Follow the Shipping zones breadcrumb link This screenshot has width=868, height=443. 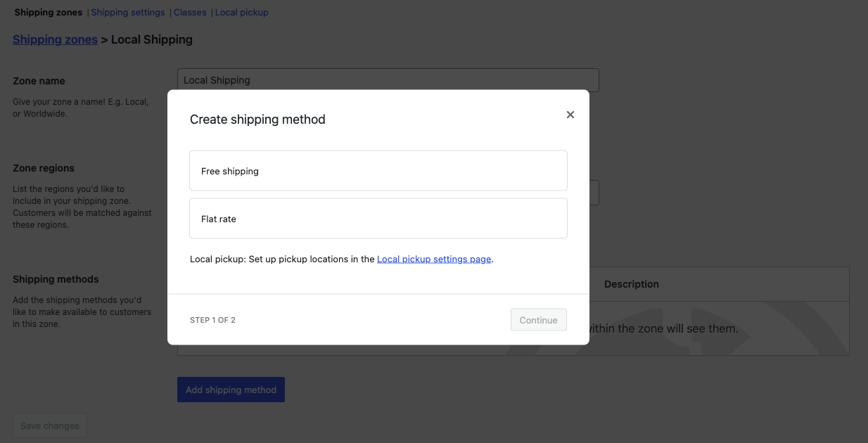[55, 39]
